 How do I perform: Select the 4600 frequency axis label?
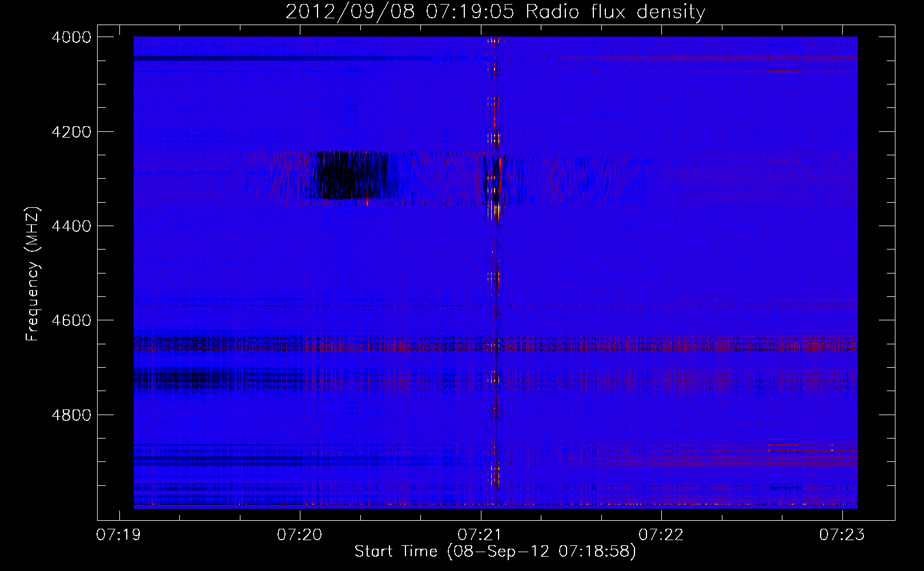(71, 320)
